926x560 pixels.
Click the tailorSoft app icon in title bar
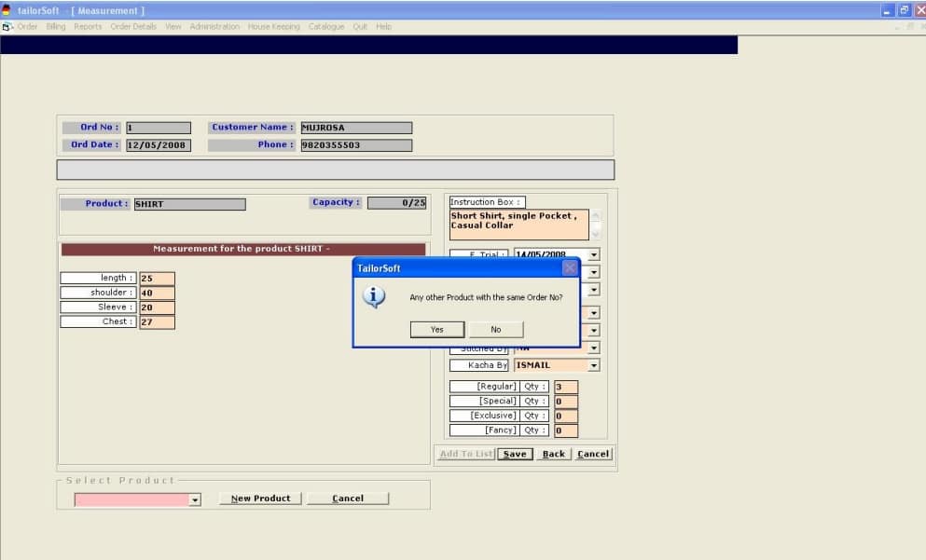[x=7, y=10]
